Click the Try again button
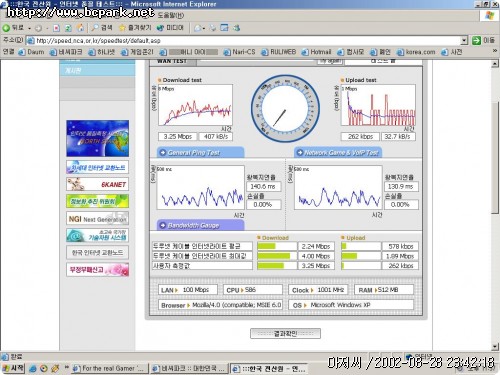This screenshot has height=375, width=500. click(x=330, y=61)
